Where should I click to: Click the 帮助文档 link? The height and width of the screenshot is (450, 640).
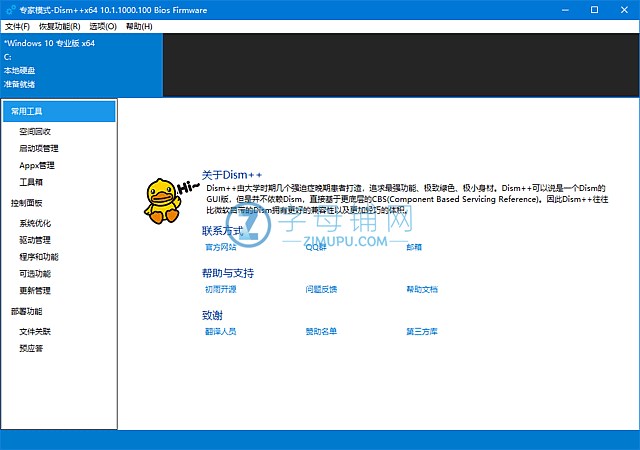(x=421, y=289)
